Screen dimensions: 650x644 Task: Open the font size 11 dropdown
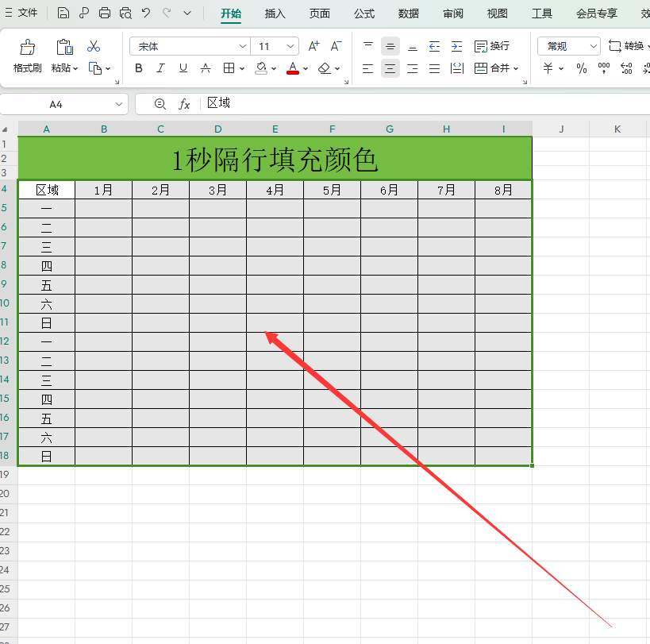(x=290, y=46)
